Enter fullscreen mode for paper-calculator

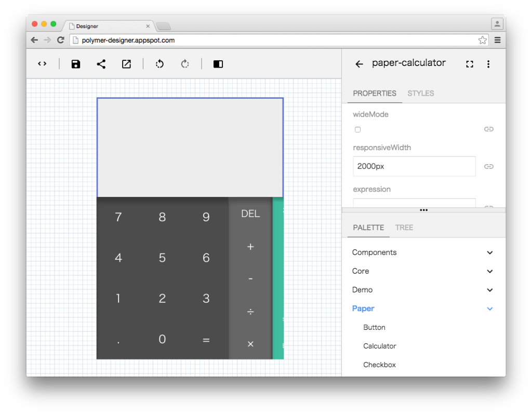(470, 63)
